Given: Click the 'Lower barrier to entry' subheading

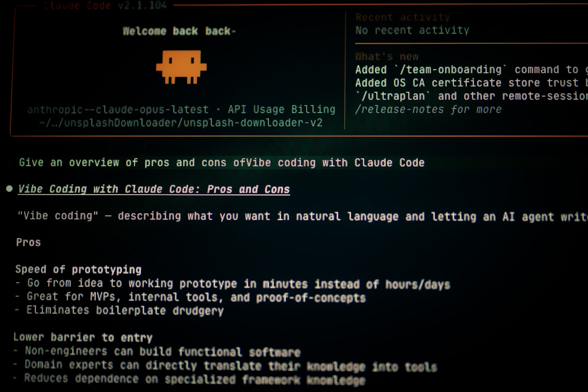Looking at the screenshot, I should 83,337.
